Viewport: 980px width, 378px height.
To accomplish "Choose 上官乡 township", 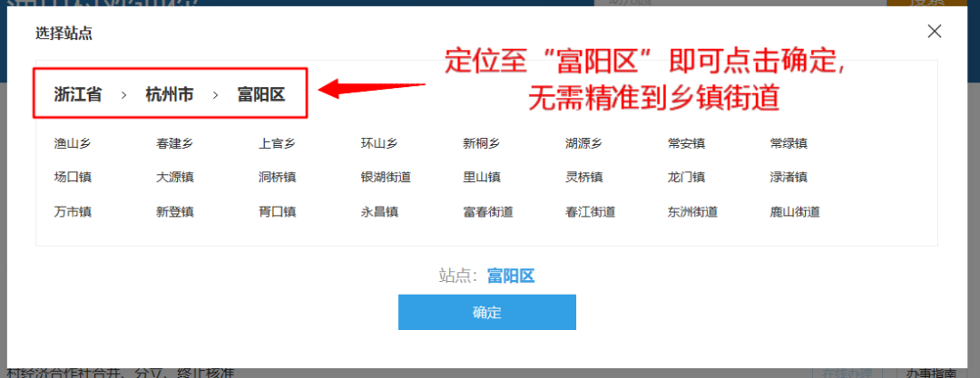I will (277, 144).
